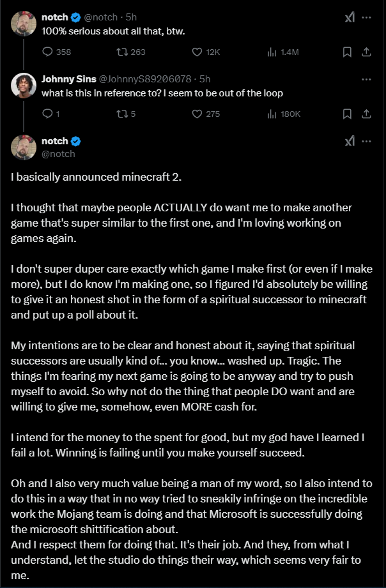Retweet notch's '100% serious' tweet
The width and height of the screenshot is (386, 588).
coord(131,52)
